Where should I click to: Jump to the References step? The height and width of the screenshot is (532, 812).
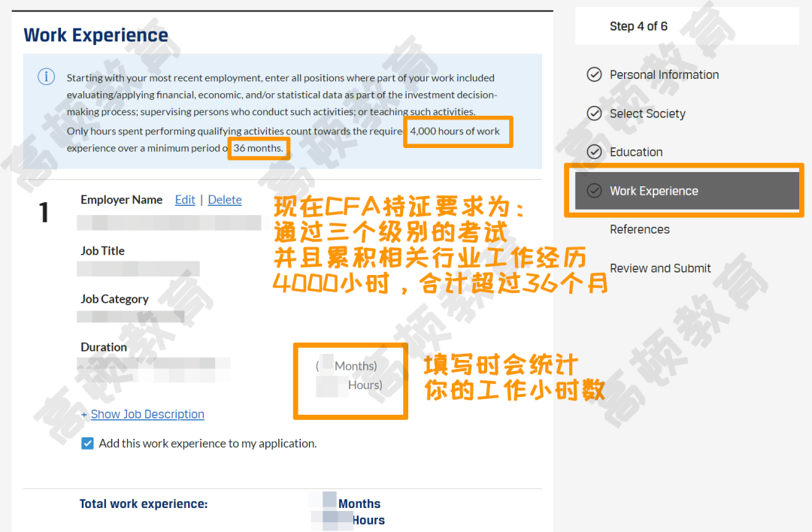pyautogui.click(x=639, y=229)
